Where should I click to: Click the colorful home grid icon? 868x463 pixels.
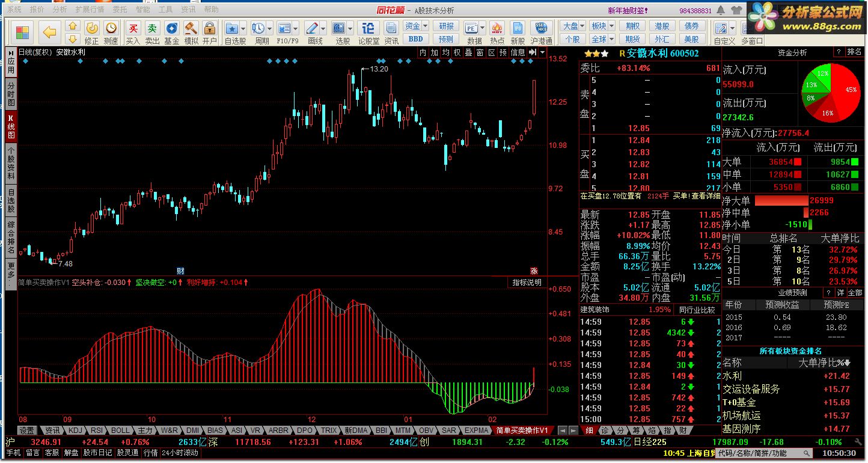tap(23, 32)
